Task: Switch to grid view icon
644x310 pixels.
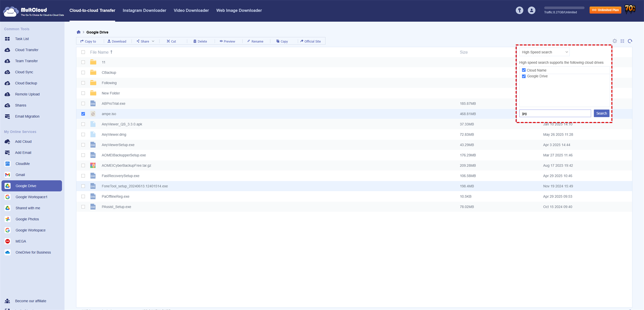Action: click(x=622, y=41)
